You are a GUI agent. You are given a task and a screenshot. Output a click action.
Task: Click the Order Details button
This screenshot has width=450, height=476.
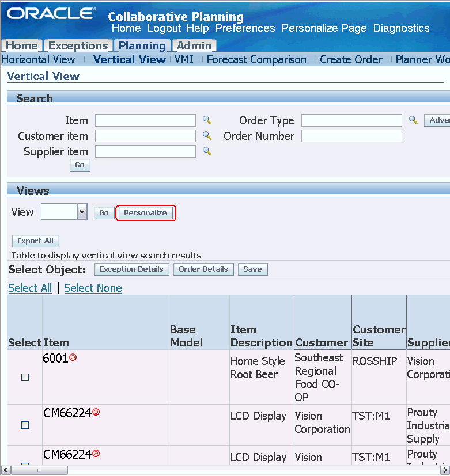(203, 269)
